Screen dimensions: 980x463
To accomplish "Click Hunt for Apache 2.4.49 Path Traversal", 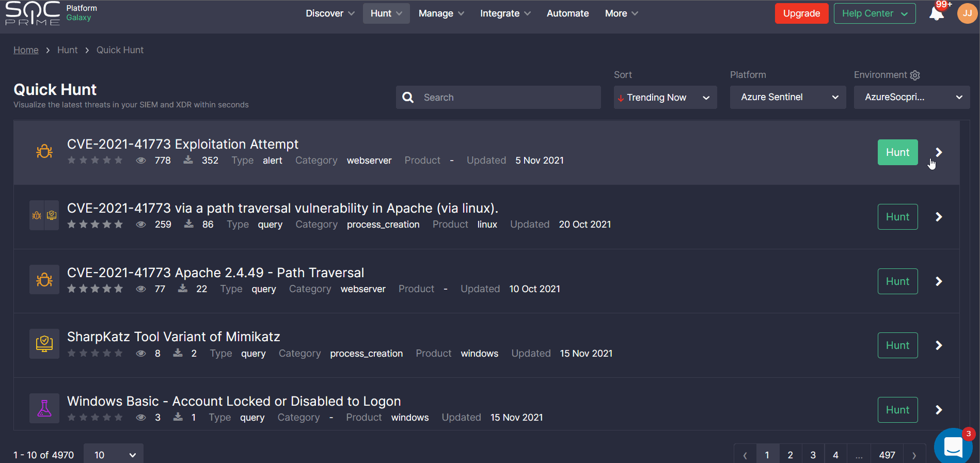I will [x=897, y=281].
